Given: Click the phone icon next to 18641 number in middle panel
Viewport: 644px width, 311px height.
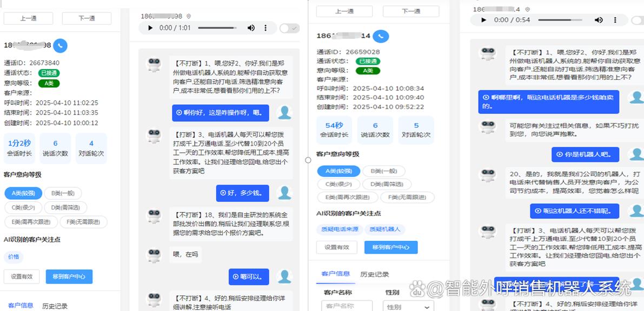Looking at the screenshot, I should coord(381,36).
